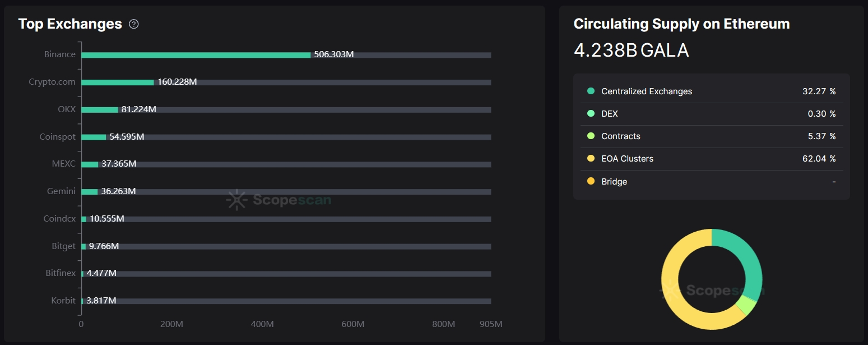Click the Gemini bar showing 36.263M
Screen dimensions: 868x345
[x=90, y=191]
